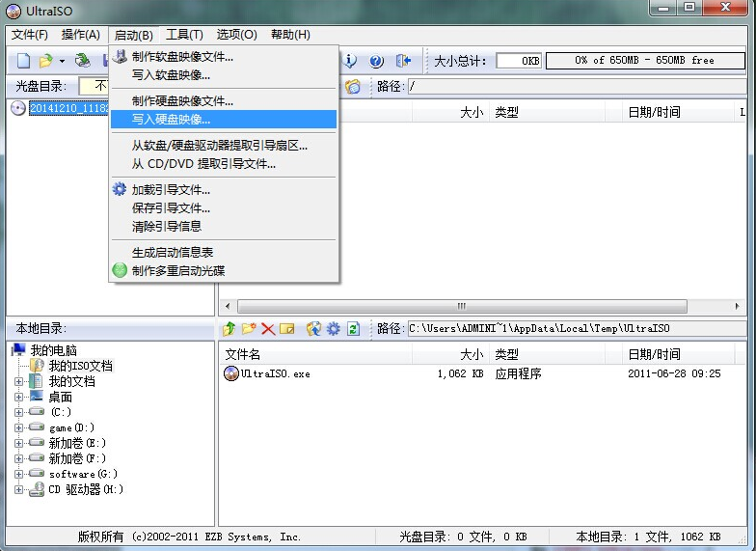Choose 清除引导信息 menu entry
The width and height of the screenshot is (756, 551).
click(224, 226)
